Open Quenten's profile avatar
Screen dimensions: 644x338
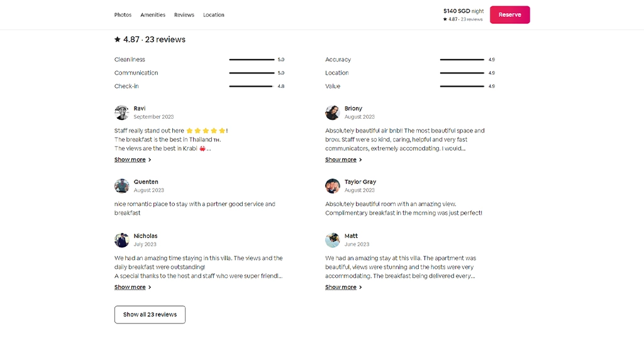(x=121, y=186)
